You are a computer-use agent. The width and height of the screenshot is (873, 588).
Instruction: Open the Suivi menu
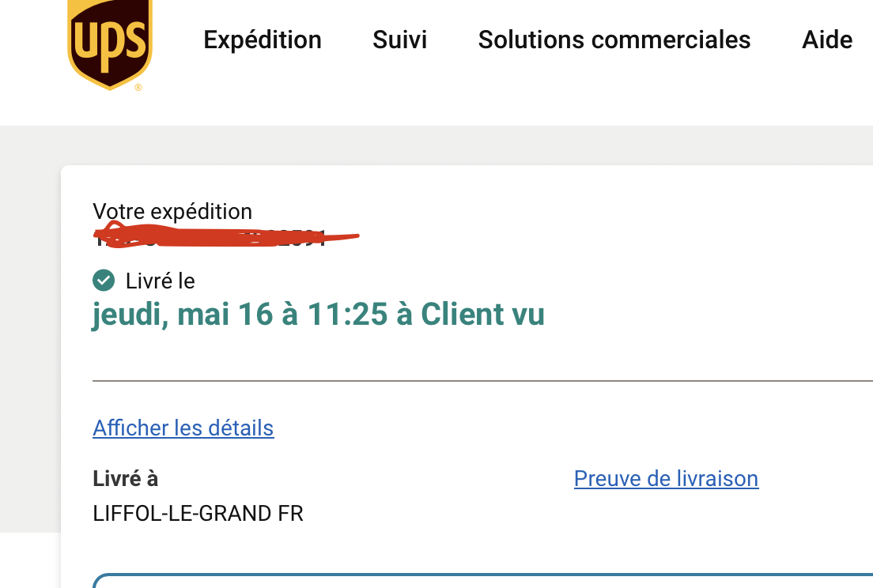pos(400,40)
